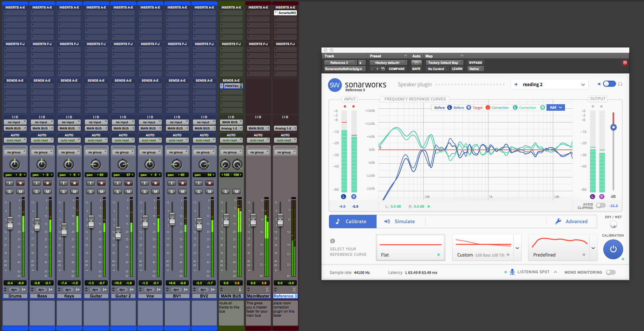The width and height of the screenshot is (644, 331).
Task: Click the headphones icon in Sonarworks
Action: click(620, 84)
